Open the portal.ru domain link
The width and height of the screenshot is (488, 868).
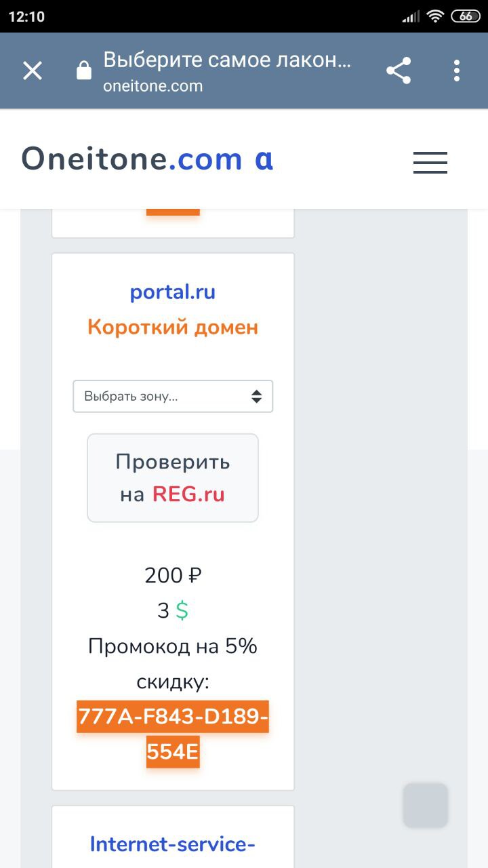point(173,292)
